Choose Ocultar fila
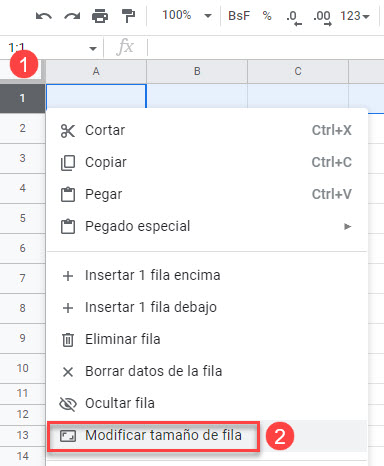Screen dimensions: 384x466 pos(207,404)
